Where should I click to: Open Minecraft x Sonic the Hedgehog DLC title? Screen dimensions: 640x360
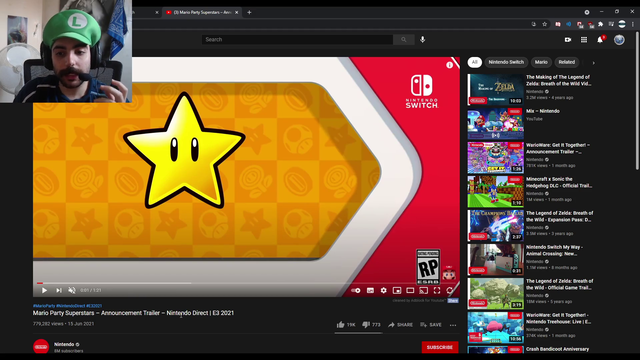coord(559,182)
